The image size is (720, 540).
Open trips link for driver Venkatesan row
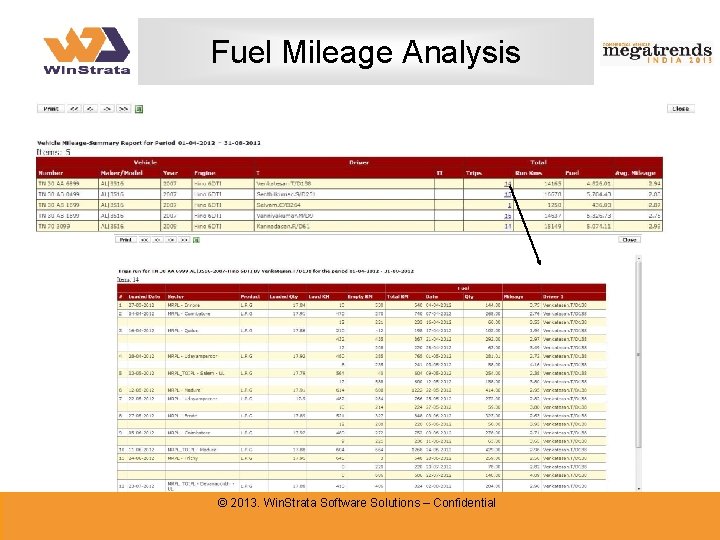click(x=507, y=184)
